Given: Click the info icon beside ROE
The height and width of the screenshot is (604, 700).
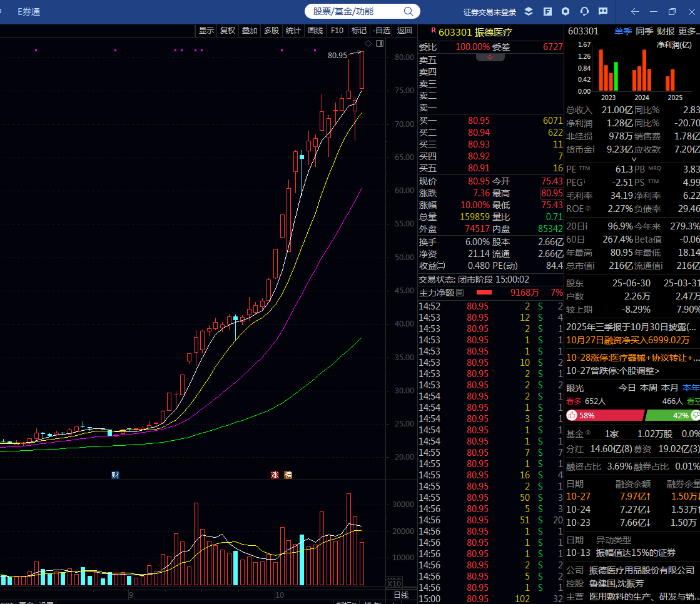Looking at the screenshot, I should pos(588,208).
